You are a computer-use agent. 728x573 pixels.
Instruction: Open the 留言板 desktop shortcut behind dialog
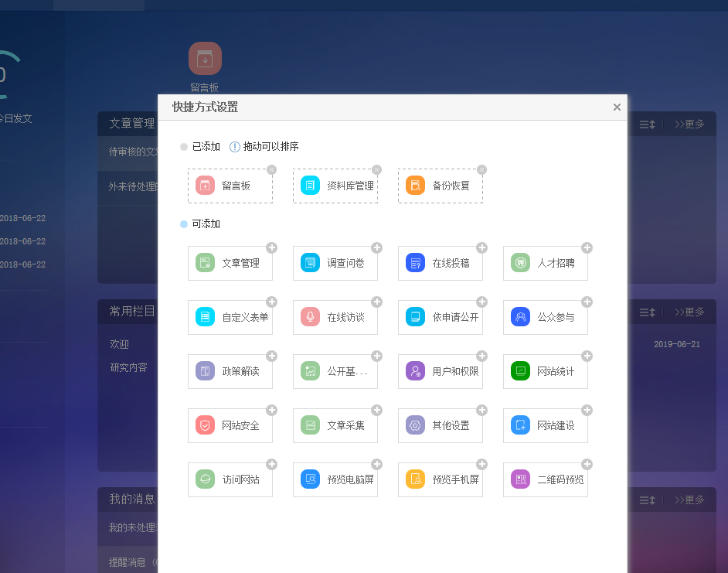click(205, 59)
